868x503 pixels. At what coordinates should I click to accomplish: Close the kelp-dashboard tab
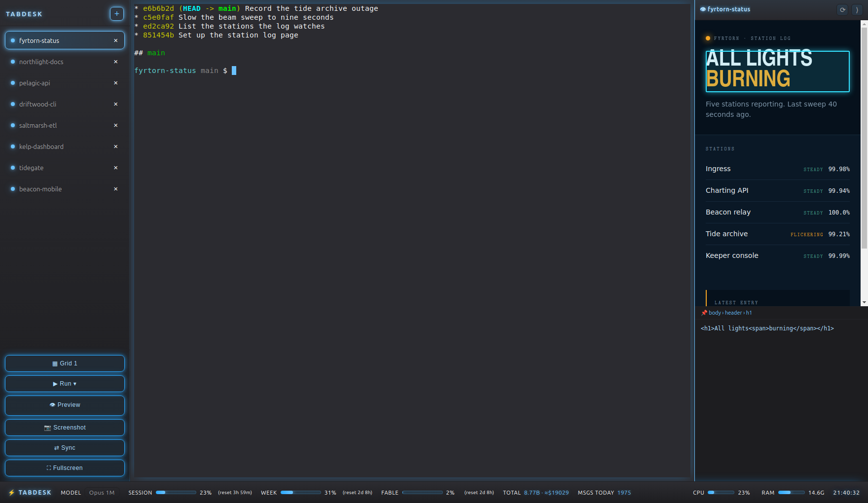(x=116, y=146)
